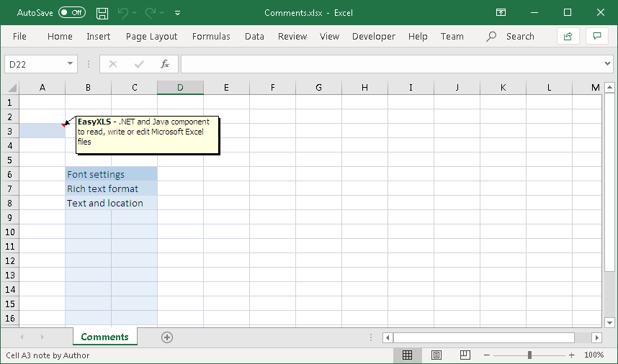Image resolution: width=618 pixels, height=364 pixels.
Task: Open the Developer ribbon tab
Action: [373, 36]
